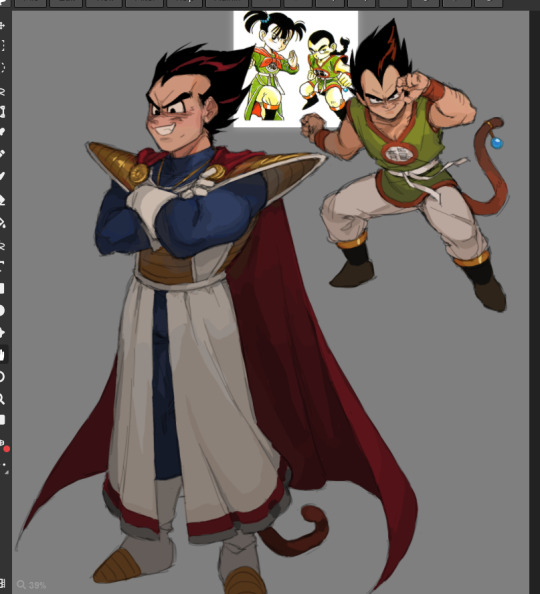Click the grid icon at the toolbar's bottom
The height and width of the screenshot is (594, 540).
coord(2,584)
